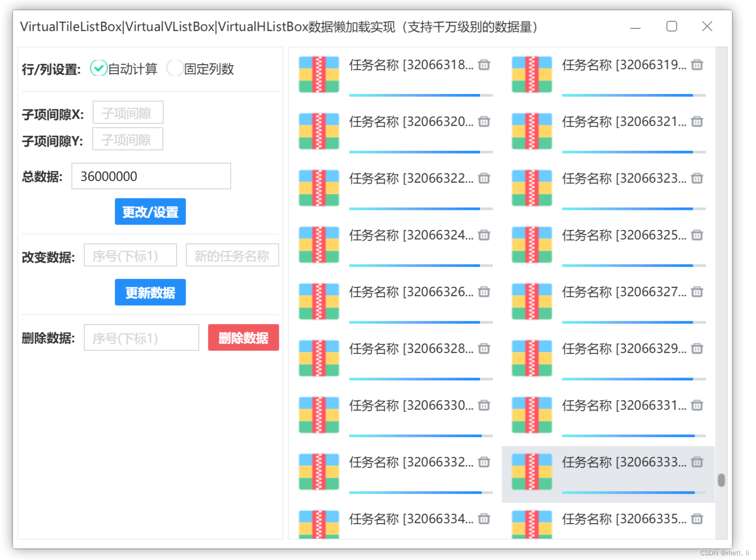Click the 更改/设置 button
The height and width of the screenshot is (560, 756).
click(150, 212)
